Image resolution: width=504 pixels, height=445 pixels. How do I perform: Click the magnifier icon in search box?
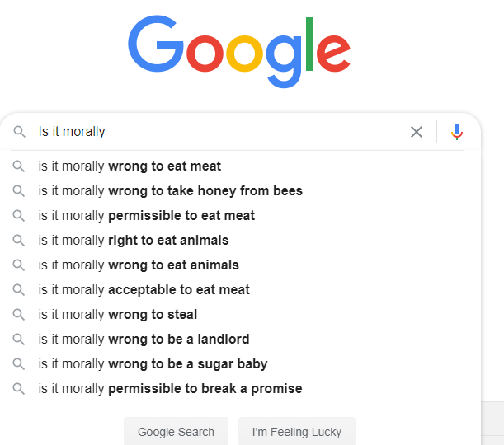pyautogui.click(x=20, y=132)
